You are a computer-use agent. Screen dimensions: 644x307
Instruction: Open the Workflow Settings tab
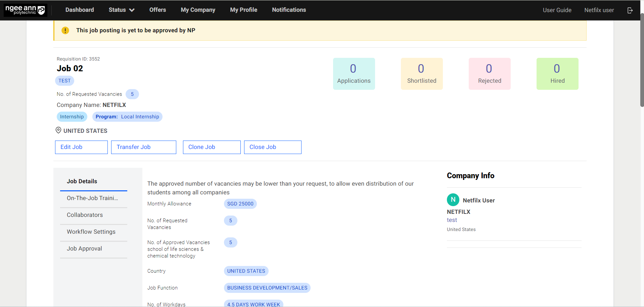click(91, 232)
